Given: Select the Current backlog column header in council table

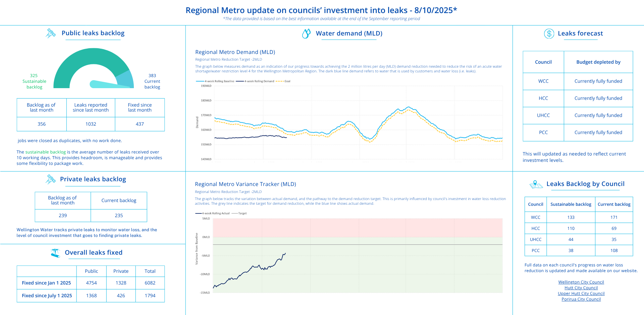Looking at the screenshot, I should [614, 204].
